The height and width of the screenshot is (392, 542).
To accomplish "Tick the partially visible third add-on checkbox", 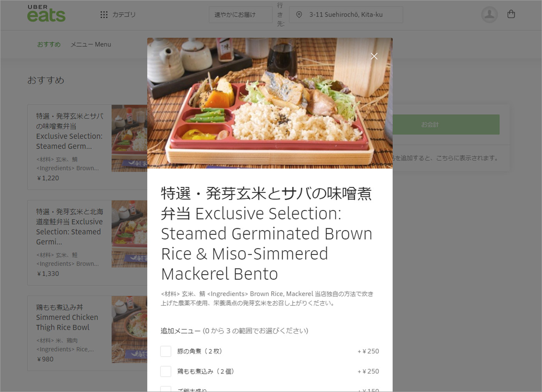I will click(166, 389).
